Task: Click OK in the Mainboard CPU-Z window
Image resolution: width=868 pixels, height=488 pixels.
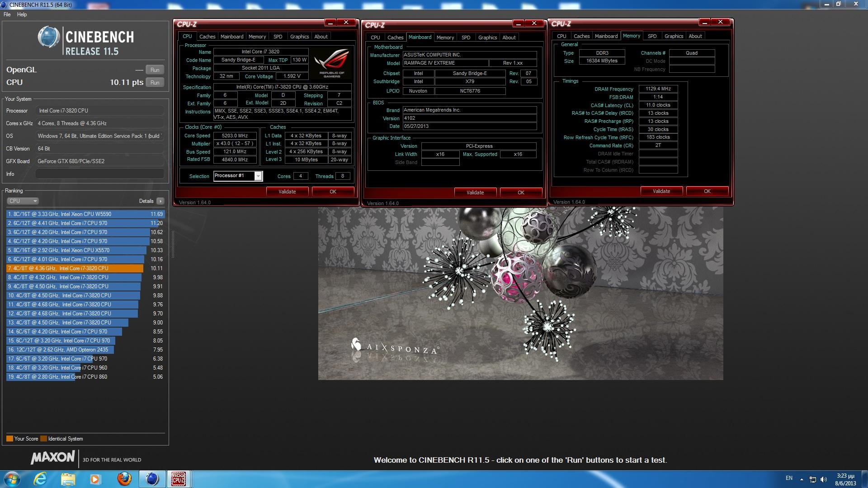Action: pos(521,192)
